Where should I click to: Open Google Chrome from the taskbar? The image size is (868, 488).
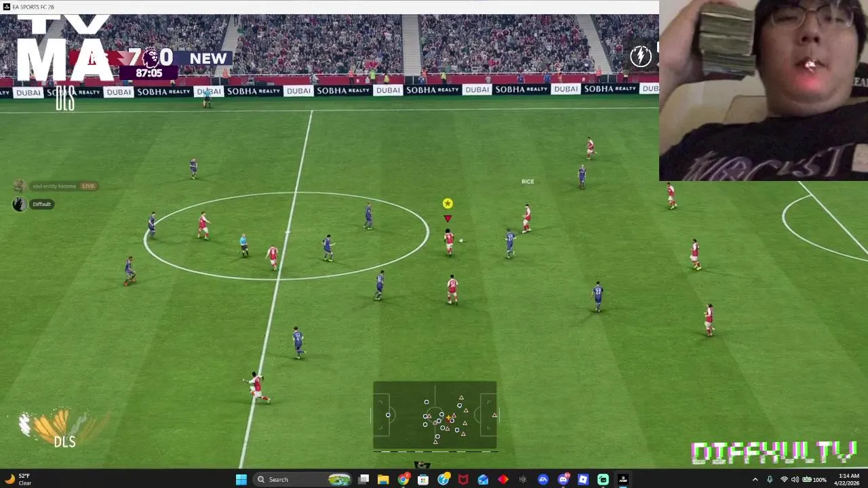click(x=403, y=479)
